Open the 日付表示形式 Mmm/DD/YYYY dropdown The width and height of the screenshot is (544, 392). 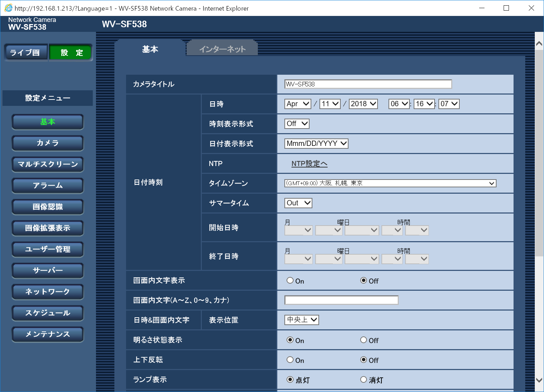coord(317,143)
